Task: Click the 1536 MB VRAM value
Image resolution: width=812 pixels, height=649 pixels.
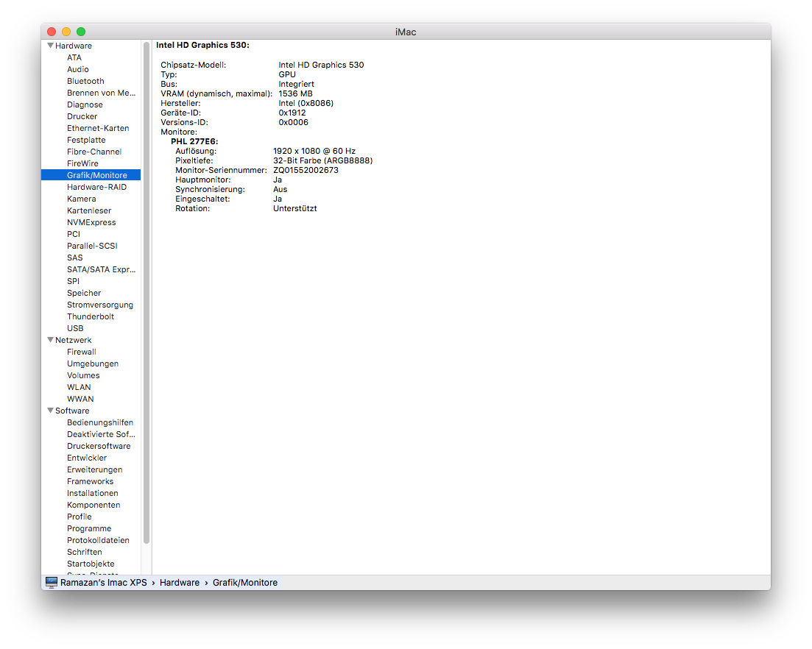Action: click(295, 93)
